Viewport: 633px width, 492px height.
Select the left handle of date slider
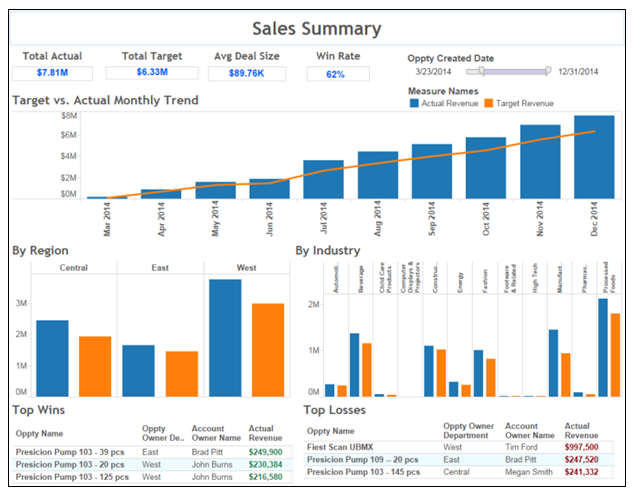coord(482,71)
